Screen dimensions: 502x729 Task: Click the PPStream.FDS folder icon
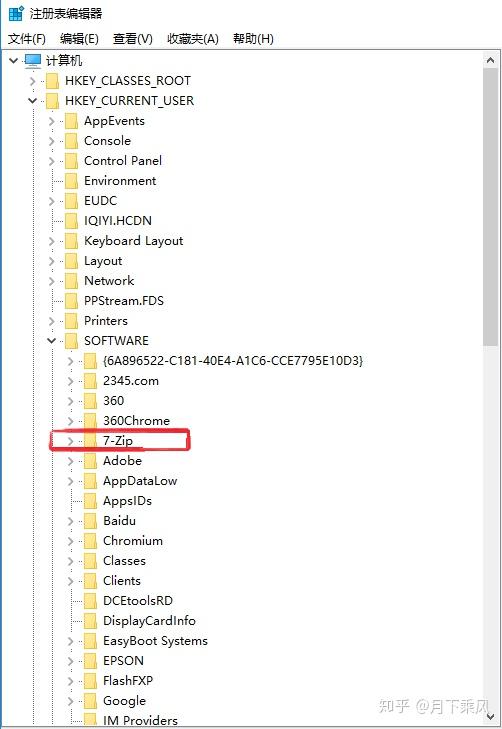[x=72, y=301]
